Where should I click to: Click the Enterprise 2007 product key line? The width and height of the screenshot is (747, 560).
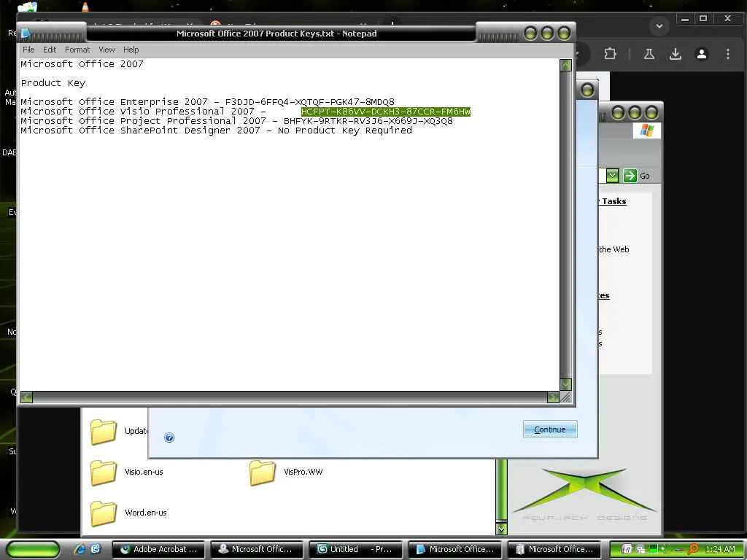point(207,102)
